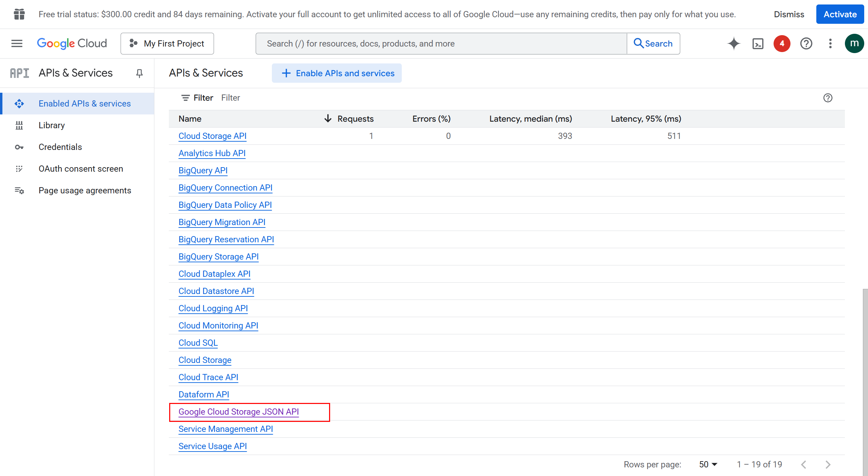This screenshot has width=868, height=476.
Task: Open the vertical three-dot options menu
Action: click(830, 43)
